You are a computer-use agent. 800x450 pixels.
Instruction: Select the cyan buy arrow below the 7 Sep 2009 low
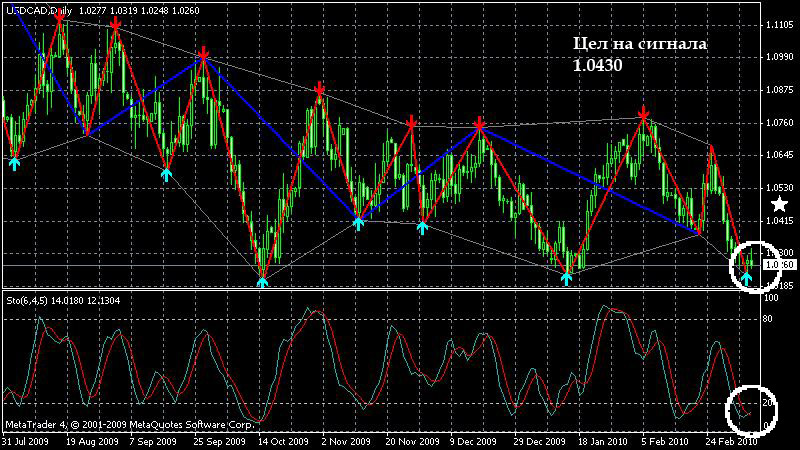[x=166, y=174]
